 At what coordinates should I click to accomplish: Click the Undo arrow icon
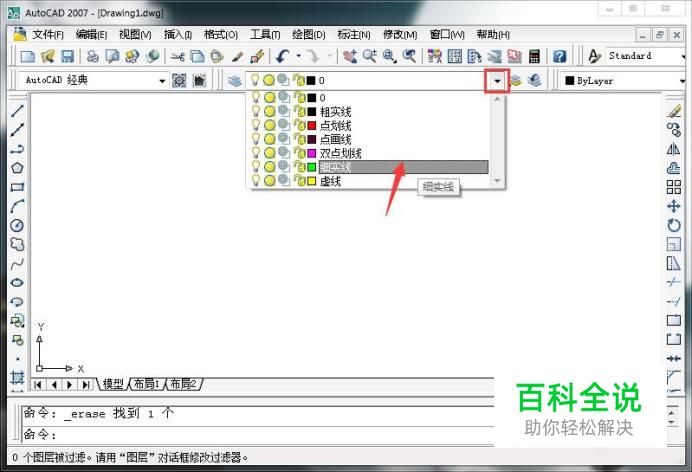[282, 56]
